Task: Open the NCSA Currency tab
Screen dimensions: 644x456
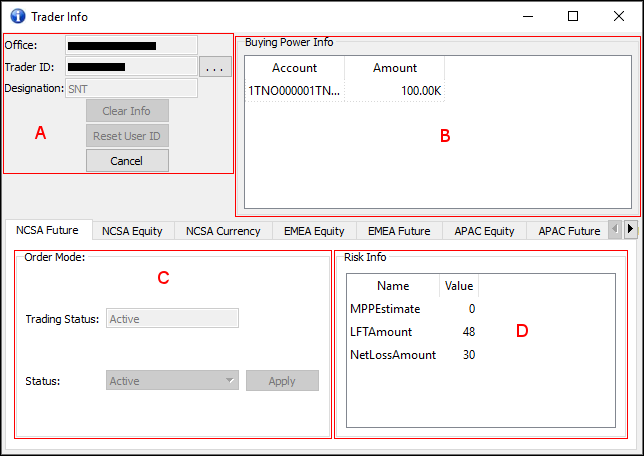Action: (224, 231)
